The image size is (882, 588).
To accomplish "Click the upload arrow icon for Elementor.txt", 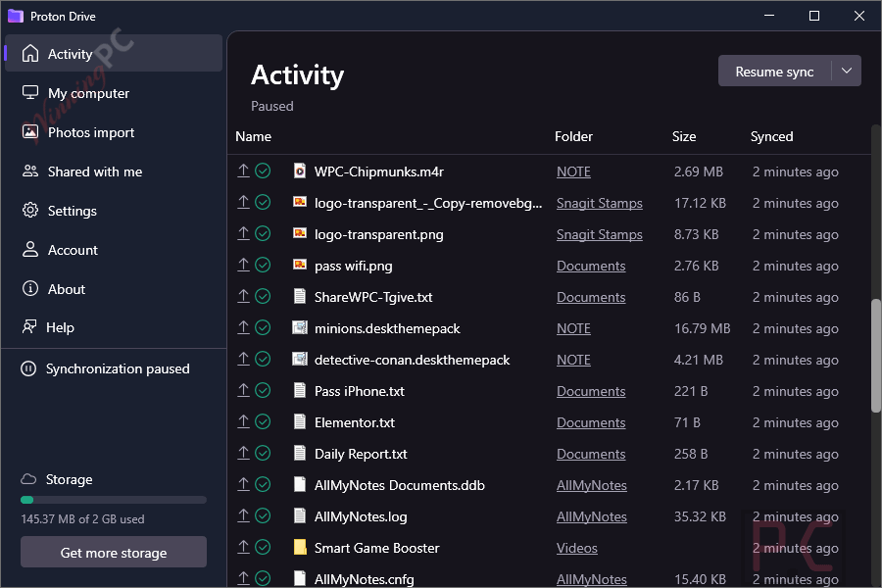I will click(243, 421).
